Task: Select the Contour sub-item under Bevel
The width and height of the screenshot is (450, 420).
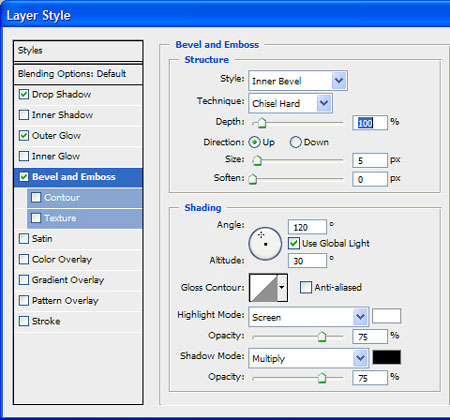Action: [85, 198]
